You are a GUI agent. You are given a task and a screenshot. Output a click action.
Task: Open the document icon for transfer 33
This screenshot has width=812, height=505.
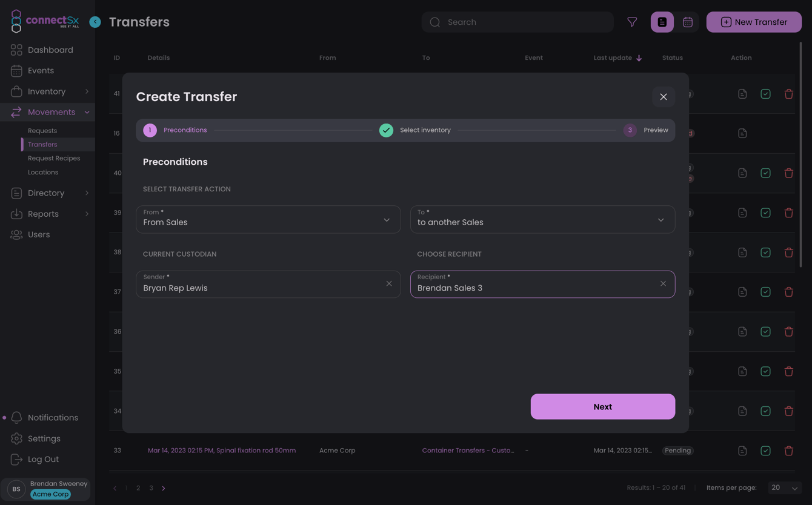click(x=742, y=451)
